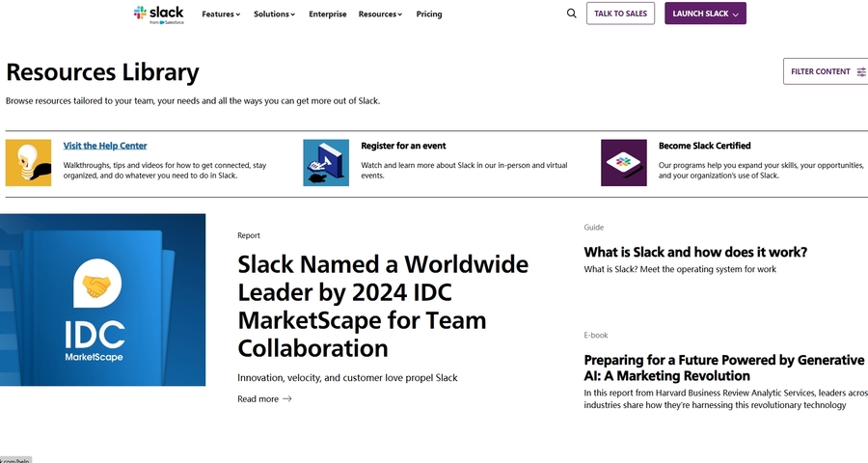Go to the Pricing page

(429, 14)
